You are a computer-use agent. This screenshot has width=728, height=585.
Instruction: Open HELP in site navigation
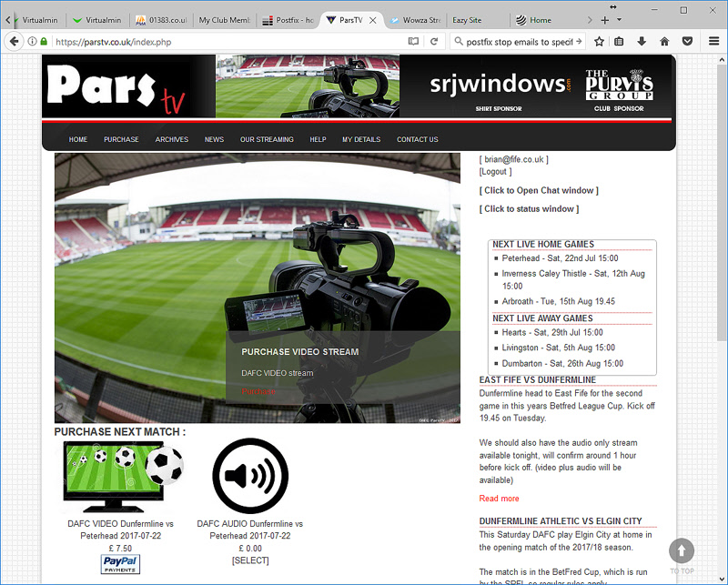[318, 139]
